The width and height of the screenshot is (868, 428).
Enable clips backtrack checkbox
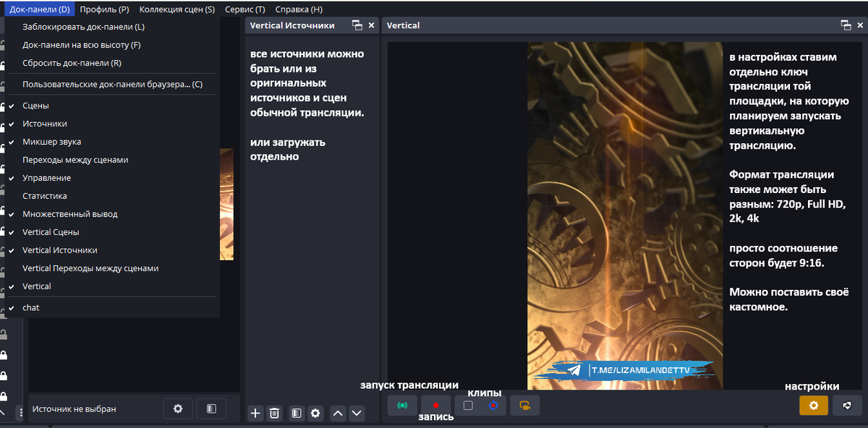(468, 406)
